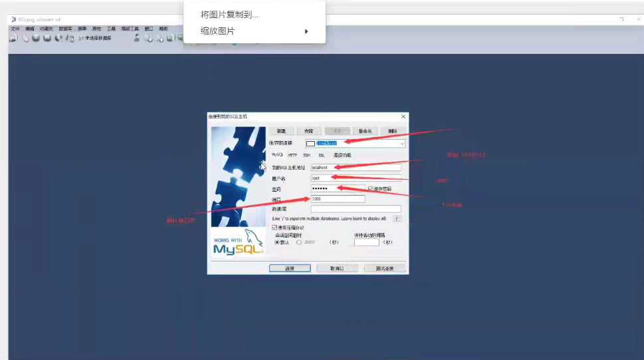Open the 编辑 menu
644x360 pixels.
29,29
